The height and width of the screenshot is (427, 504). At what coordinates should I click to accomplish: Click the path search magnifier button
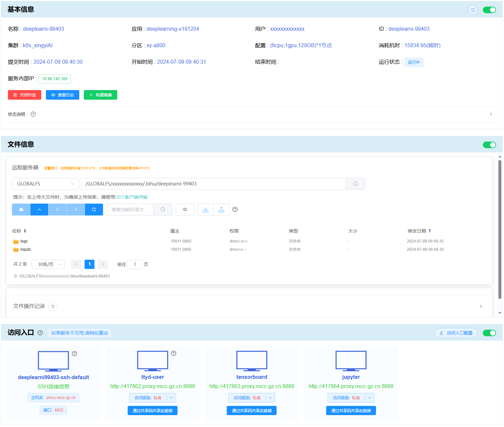355,184
